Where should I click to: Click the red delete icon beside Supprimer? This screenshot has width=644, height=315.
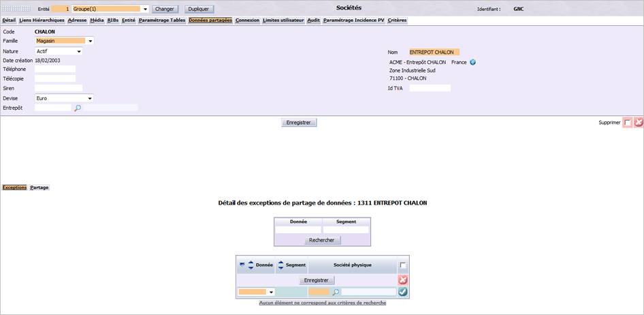click(x=639, y=123)
